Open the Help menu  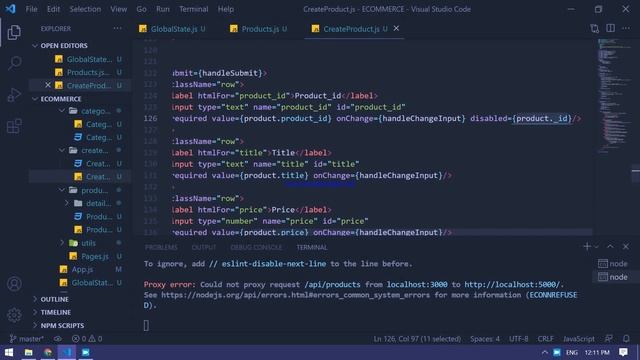(226, 9)
